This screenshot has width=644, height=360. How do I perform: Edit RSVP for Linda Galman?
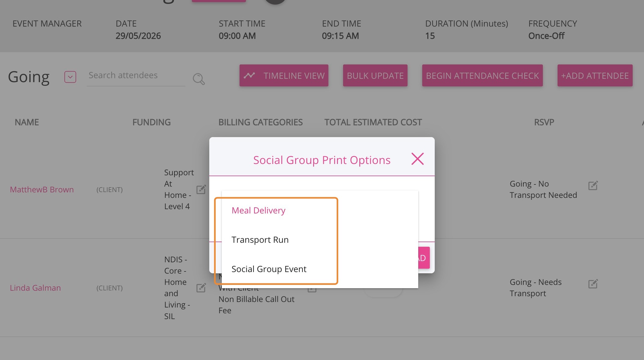pyautogui.click(x=593, y=284)
